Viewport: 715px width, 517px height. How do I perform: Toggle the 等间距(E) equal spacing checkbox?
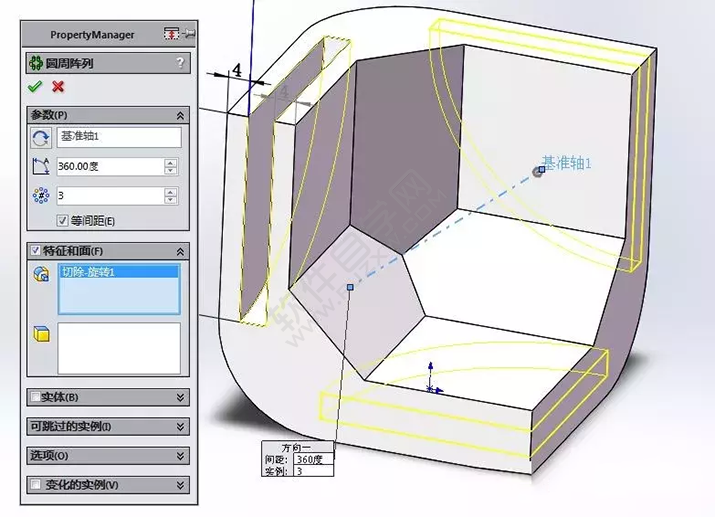pos(62,221)
